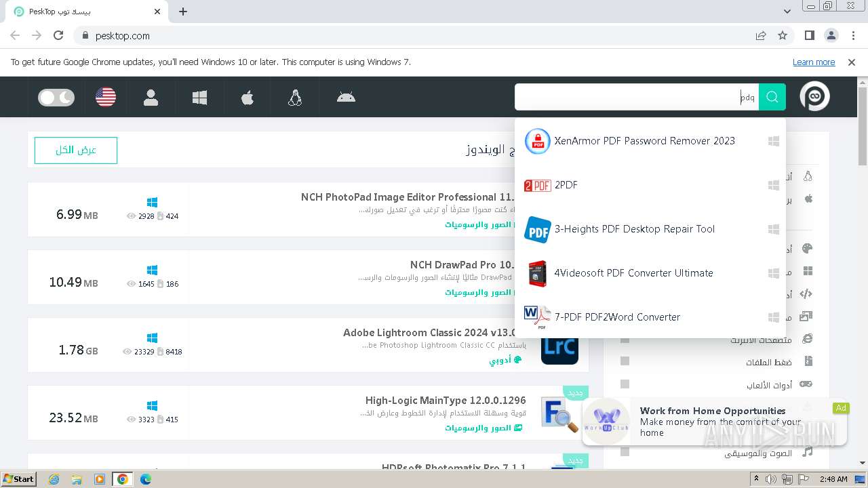This screenshot has width=868, height=488.
Task: Open High-Logic MainType 12.0.0.1296 link
Action: tap(446, 401)
